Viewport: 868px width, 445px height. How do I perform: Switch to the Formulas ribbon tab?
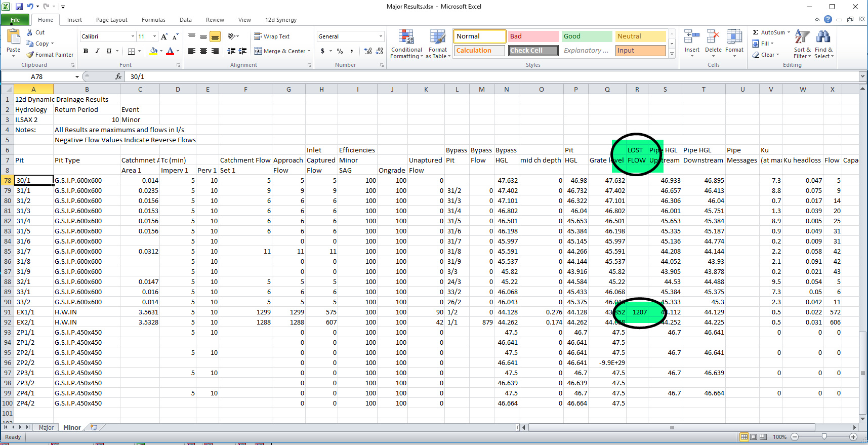(x=153, y=20)
